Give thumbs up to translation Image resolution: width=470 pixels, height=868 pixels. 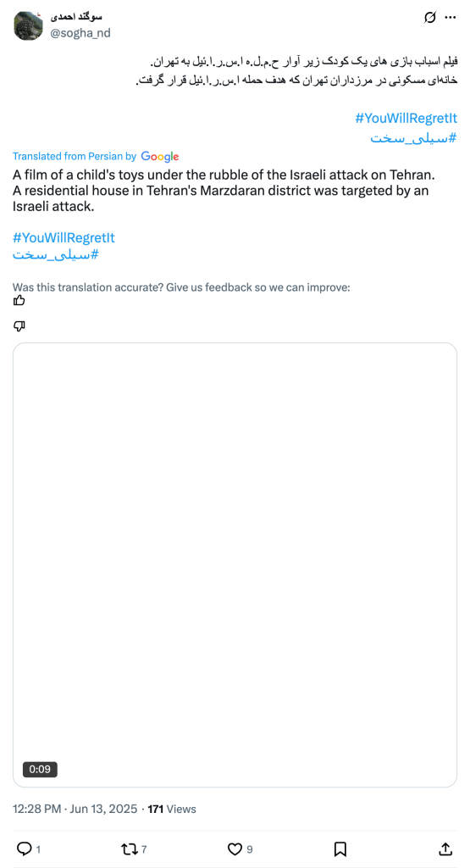(19, 301)
